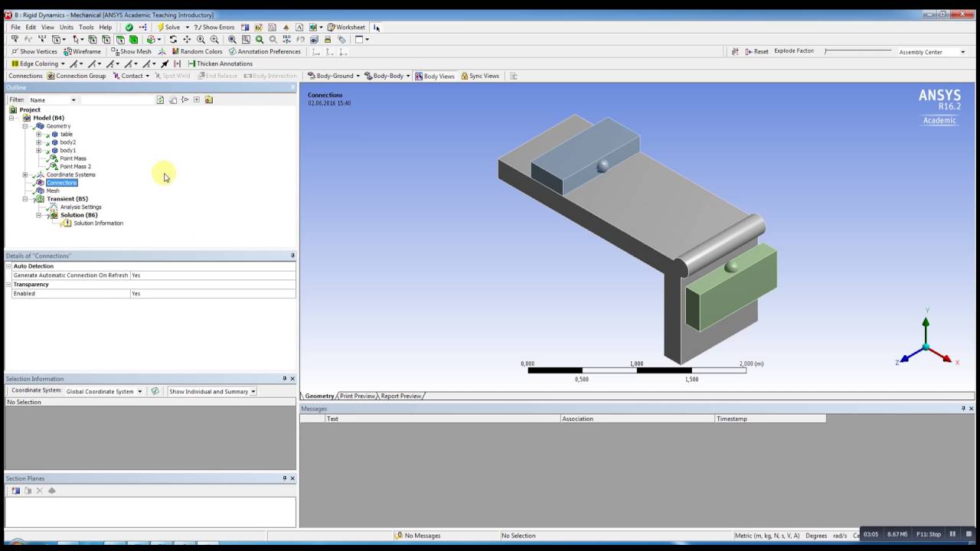Open the Contact dropdown menu
This screenshot has width=980, height=551.
click(131, 76)
